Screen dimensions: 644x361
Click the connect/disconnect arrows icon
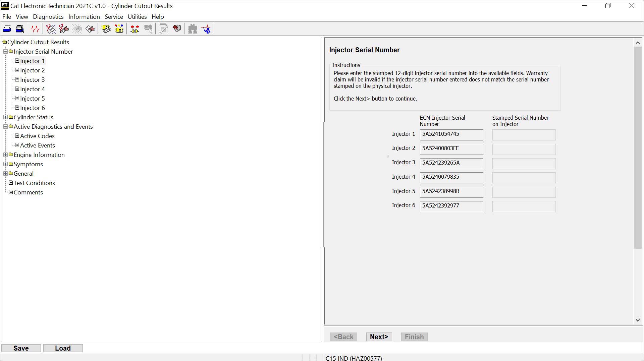tap(135, 28)
